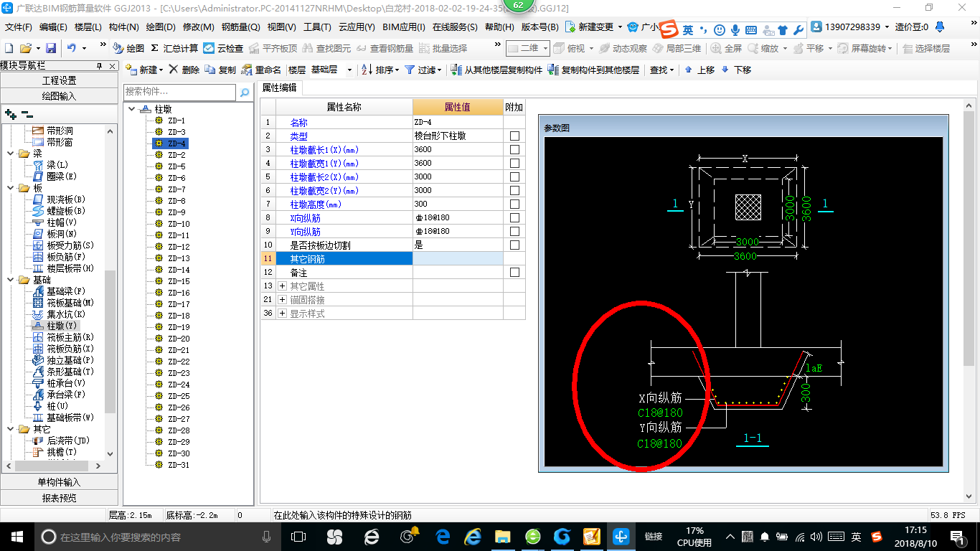Click the 报表预览 button
This screenshot has width=980, height=551.
click(59, 497)
